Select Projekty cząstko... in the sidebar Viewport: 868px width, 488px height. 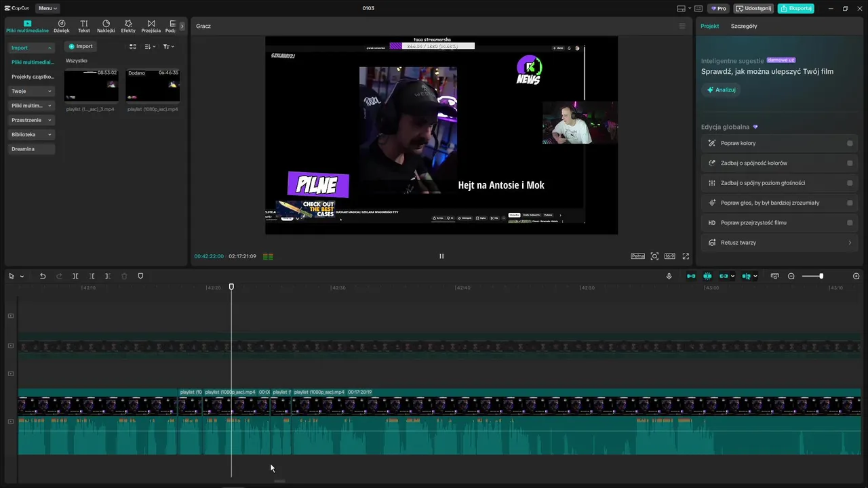pos(33,77)
